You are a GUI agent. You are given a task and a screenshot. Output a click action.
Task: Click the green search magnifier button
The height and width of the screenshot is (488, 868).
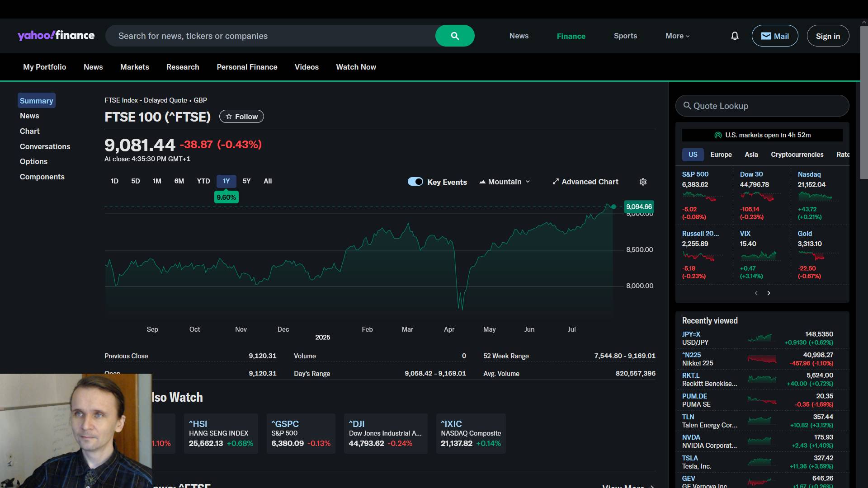[455, 36]
